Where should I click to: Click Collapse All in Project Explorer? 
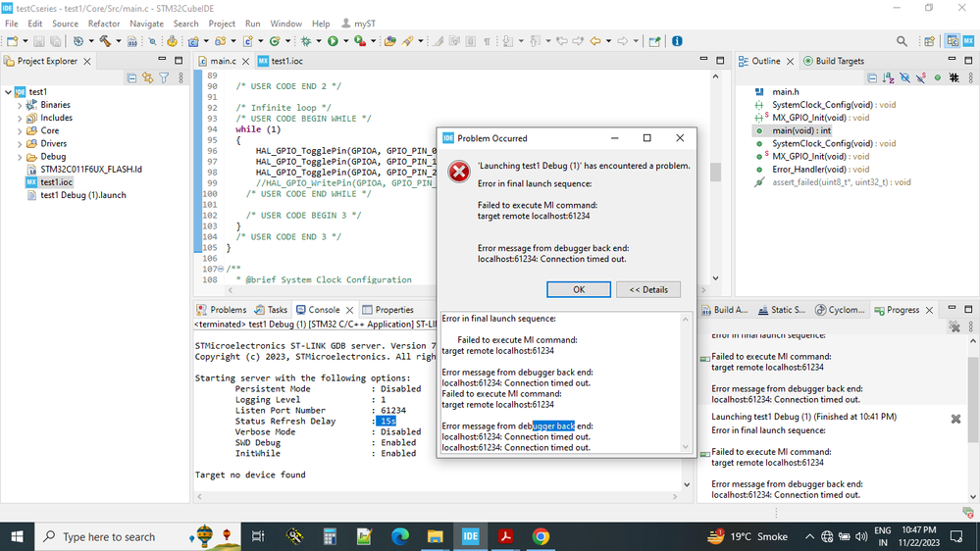(132, 78)
